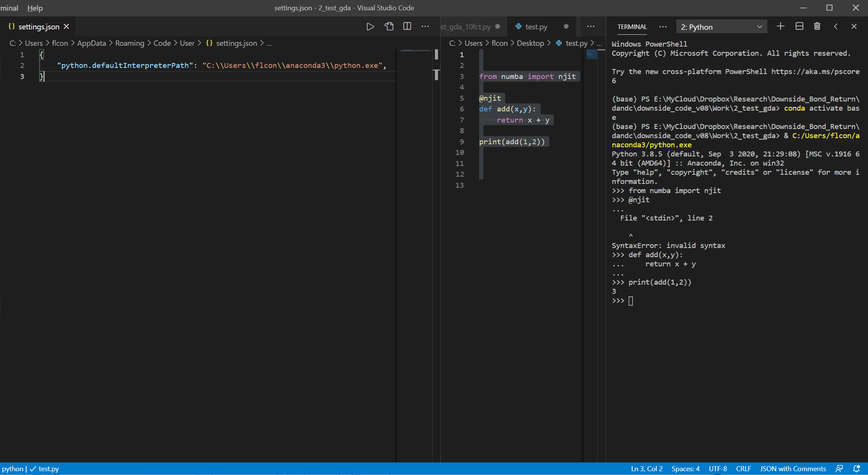The width and height of the screenshot is (868, 475).
Task: Split the terminal panel
Action: (x=799, y=26)
